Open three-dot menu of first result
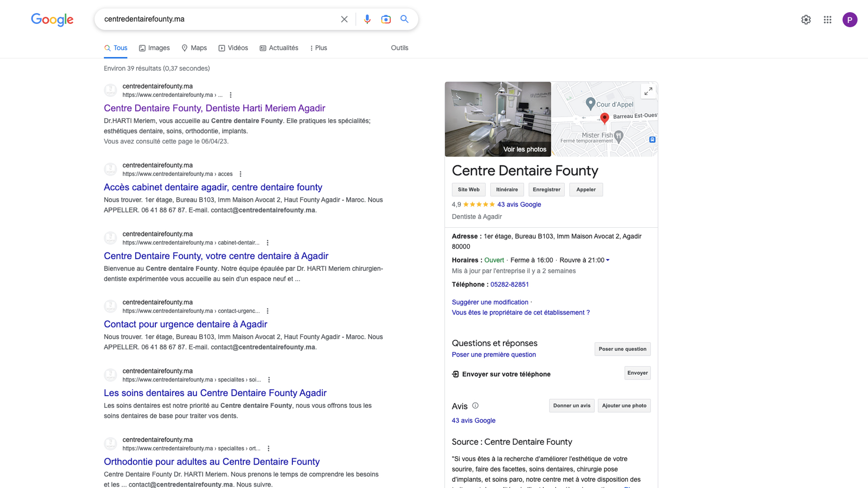 click(231, 95)
